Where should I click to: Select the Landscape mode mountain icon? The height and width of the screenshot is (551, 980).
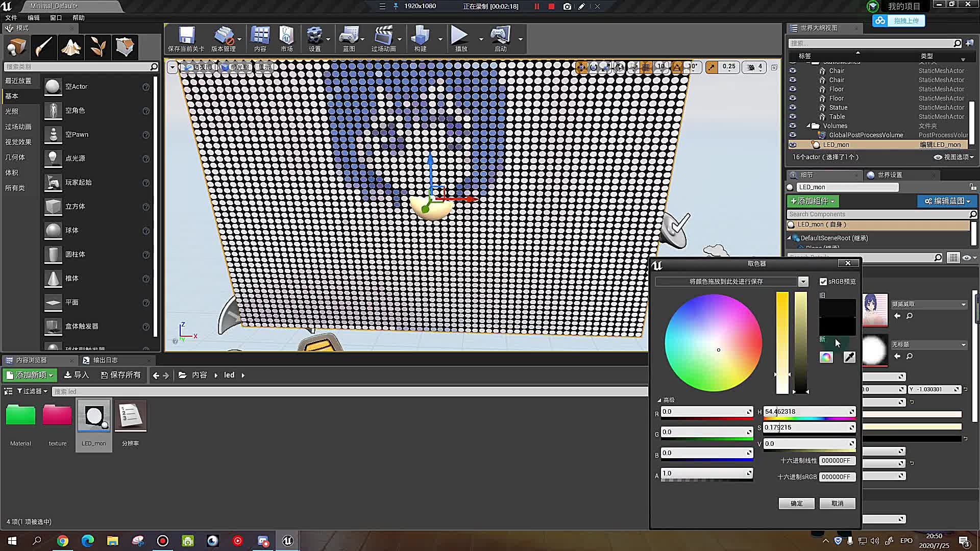71,47
